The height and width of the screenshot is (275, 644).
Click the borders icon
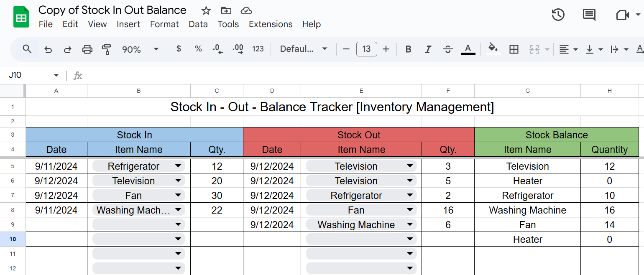pyautogui.click(x=514, y=49)
